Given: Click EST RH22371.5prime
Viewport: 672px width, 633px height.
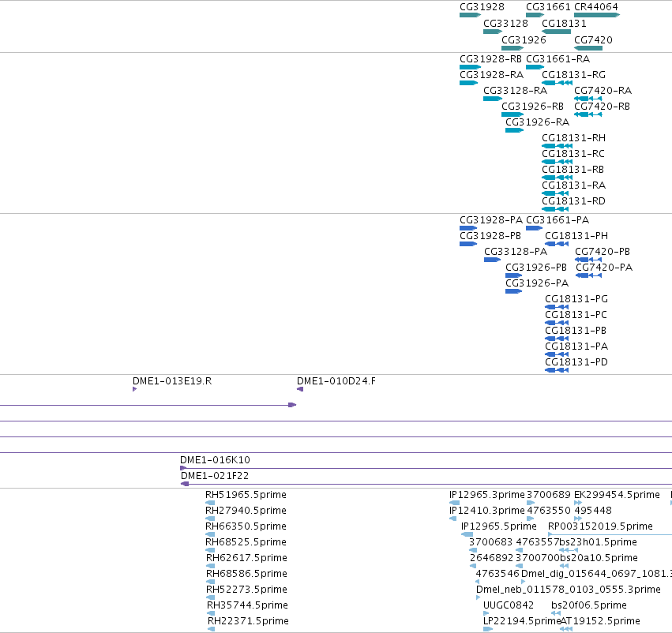Looking at the screenshot, I should (x=248, y=621).
